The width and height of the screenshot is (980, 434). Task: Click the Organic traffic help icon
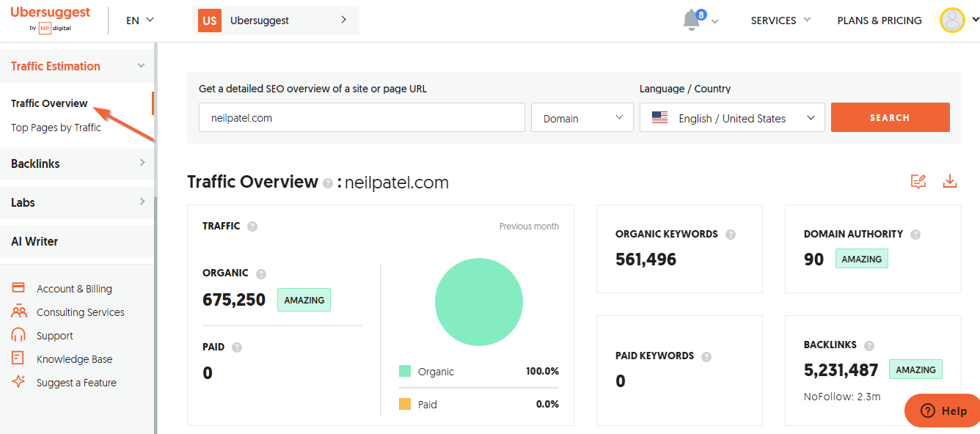tap(261, 273)
